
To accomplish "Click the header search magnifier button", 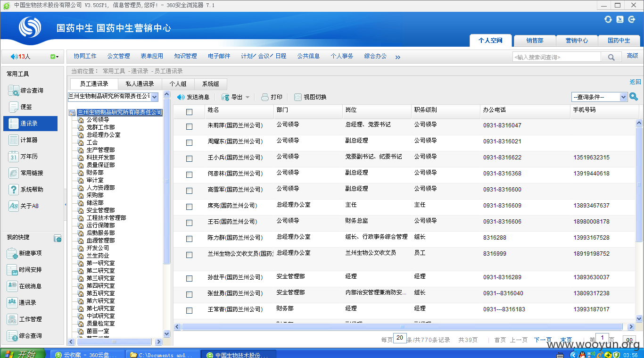I will [x=611, y=57].
